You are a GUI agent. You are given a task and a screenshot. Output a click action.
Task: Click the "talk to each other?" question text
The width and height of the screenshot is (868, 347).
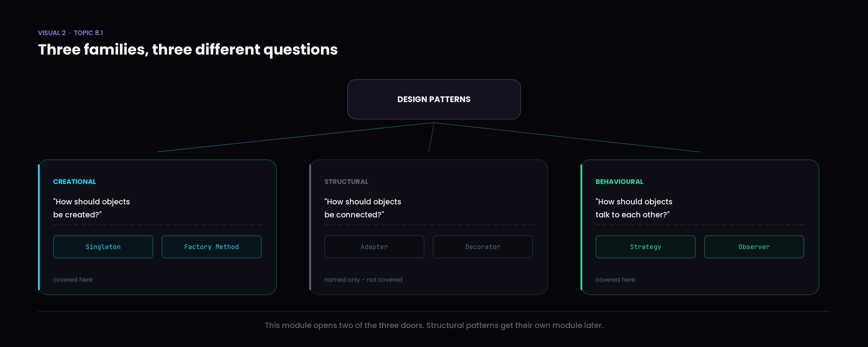point(633,215)
